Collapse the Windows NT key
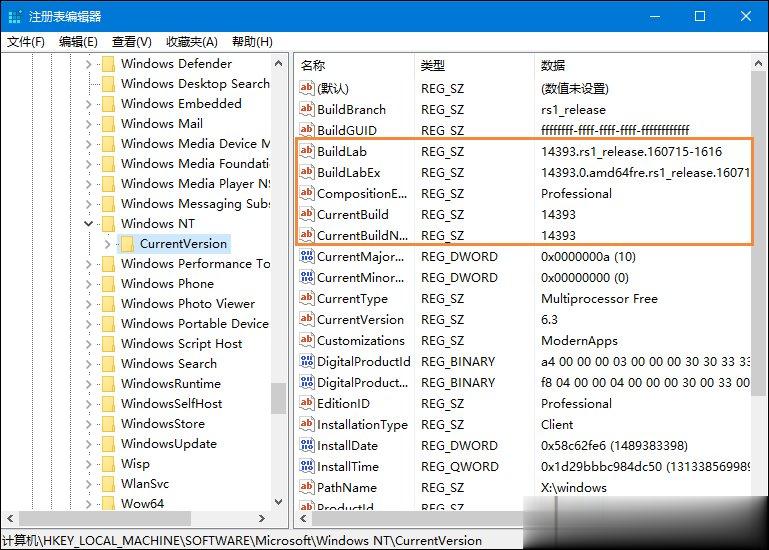The width and height of the screenshot is (769, 550). [89, 224]
